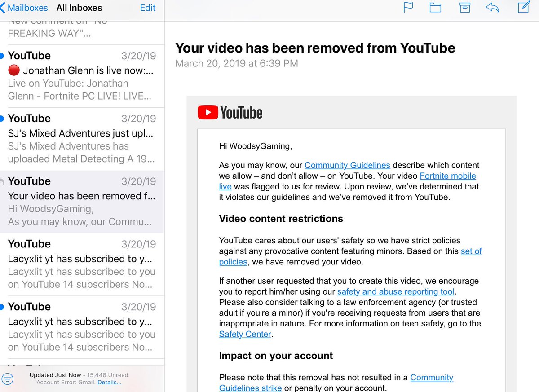Viewport: 539px width, 392px height.
Task: Click the YouTube logo in the email
Action: (x=230, y=112)
